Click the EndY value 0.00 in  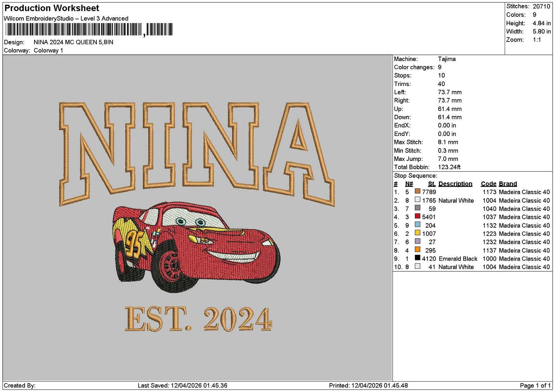[447, 134]
